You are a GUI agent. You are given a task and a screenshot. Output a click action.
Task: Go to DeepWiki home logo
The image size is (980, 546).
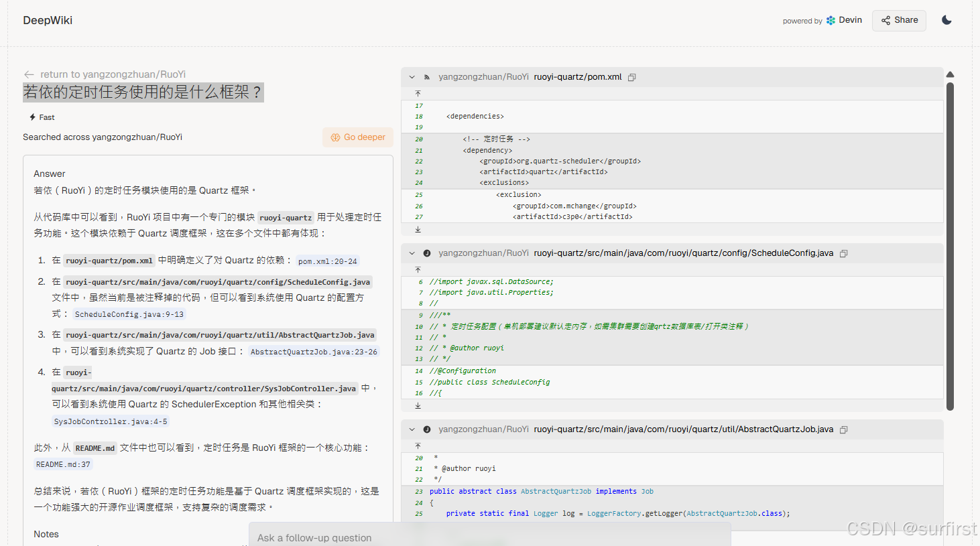coord(48,20)
